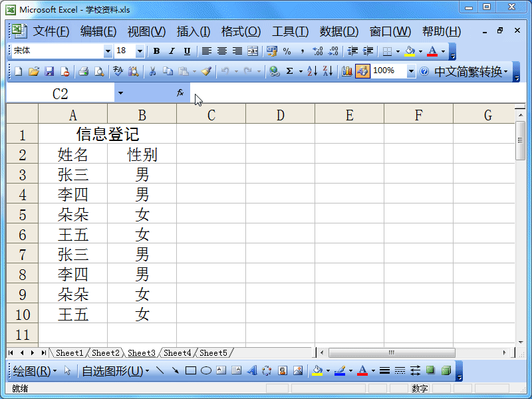Click Name Box showing C2
This screenshot has height=399, width=532.
pos(61,93)
